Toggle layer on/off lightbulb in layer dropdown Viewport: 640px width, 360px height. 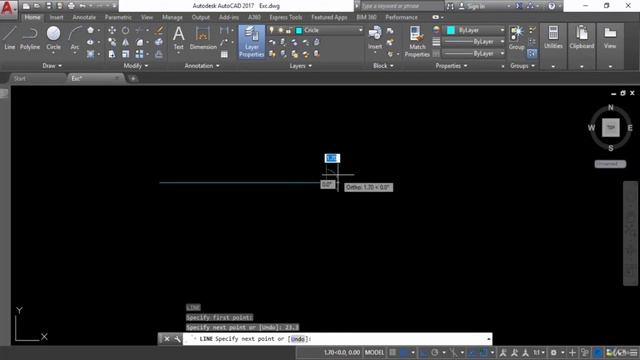tap(271, 30)
